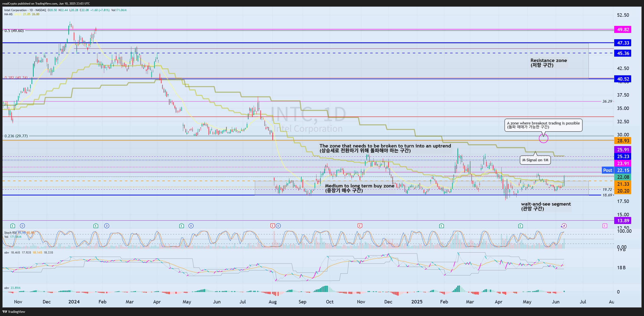Click the 22.15 post-market price label
Viewport: 644px width, 316px height.
point(622,170)
